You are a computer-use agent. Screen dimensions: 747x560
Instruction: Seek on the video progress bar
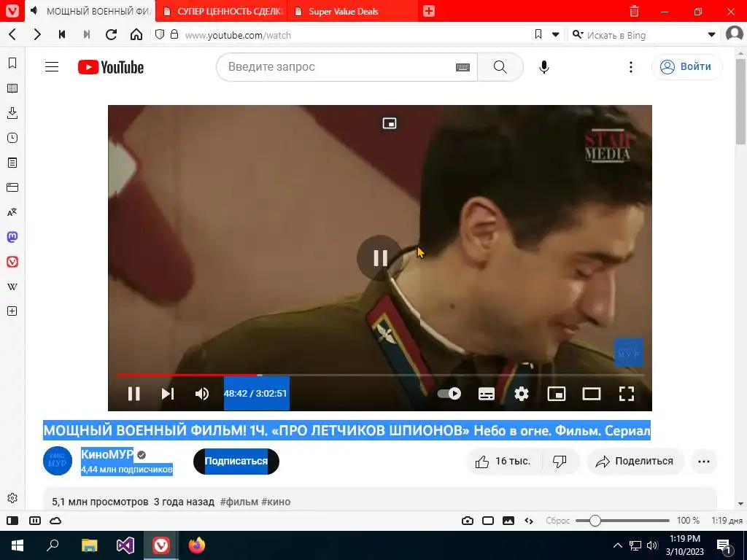point(379,376)
